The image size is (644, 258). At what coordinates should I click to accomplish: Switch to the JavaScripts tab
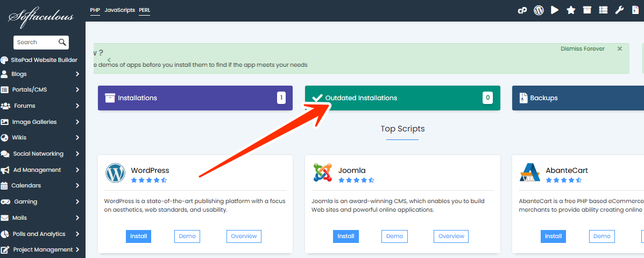pos(119,10)
